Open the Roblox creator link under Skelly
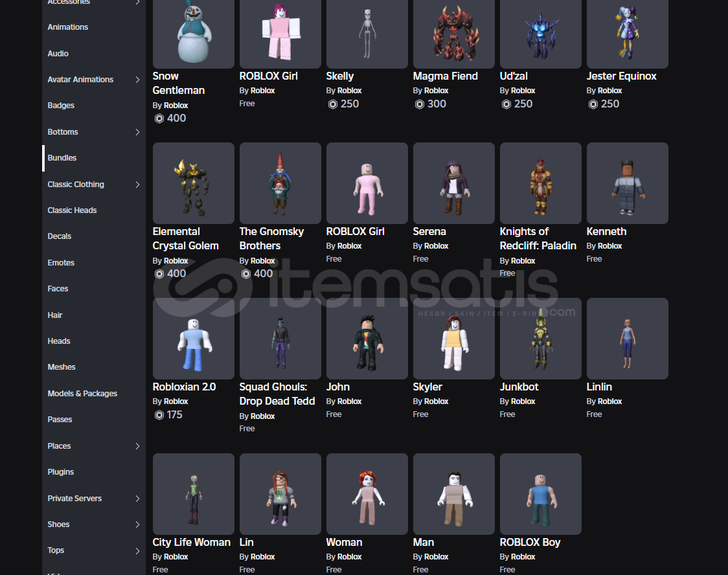Viewport: 728px width, 575px height. point(350,91)
